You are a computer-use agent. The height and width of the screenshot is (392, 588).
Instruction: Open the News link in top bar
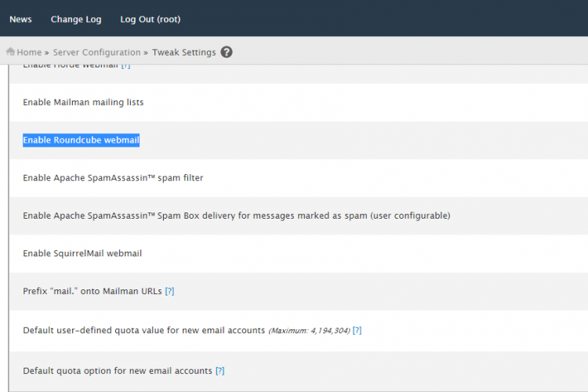click(20, 19)
